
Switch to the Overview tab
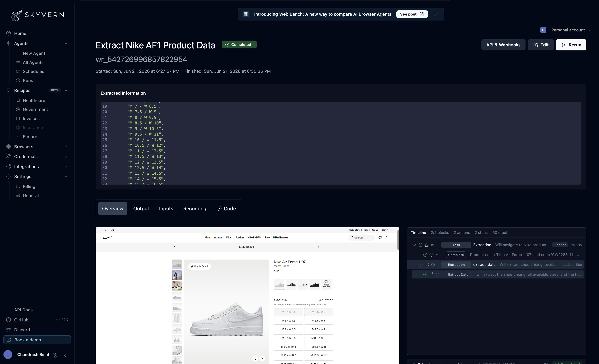click(113, 208)
